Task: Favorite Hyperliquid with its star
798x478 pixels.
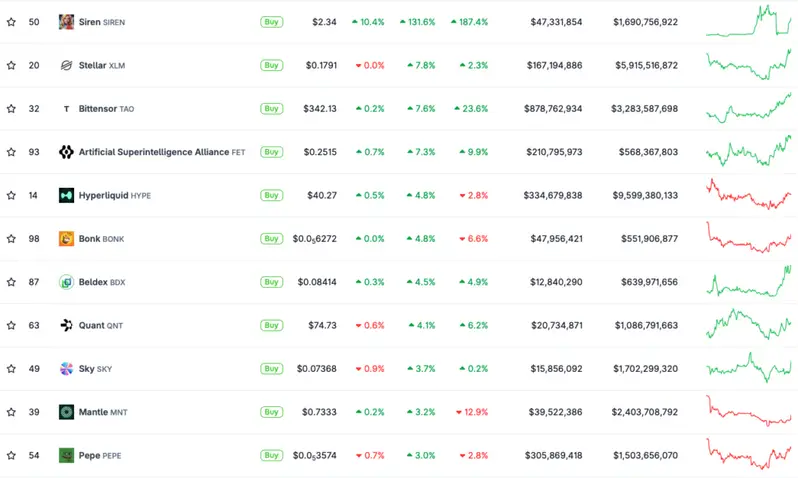Action: pyautogui.click(x=11, y=195)
